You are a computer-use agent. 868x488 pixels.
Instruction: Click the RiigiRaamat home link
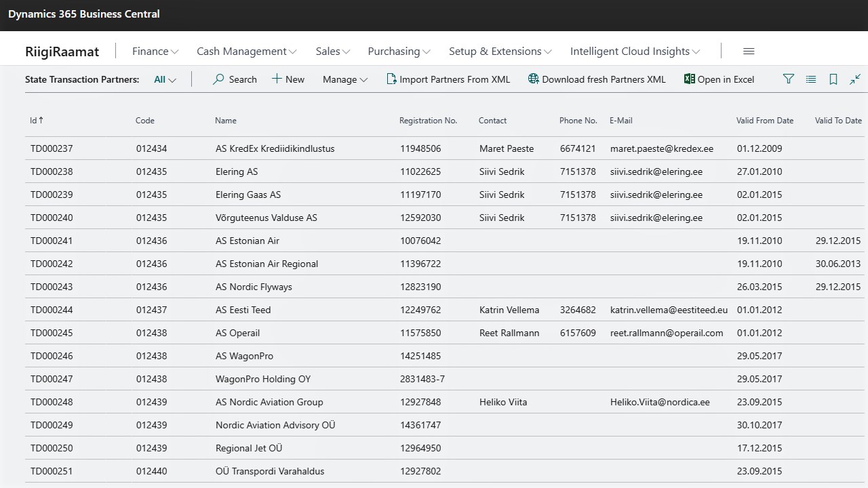(x=62, y=52)
